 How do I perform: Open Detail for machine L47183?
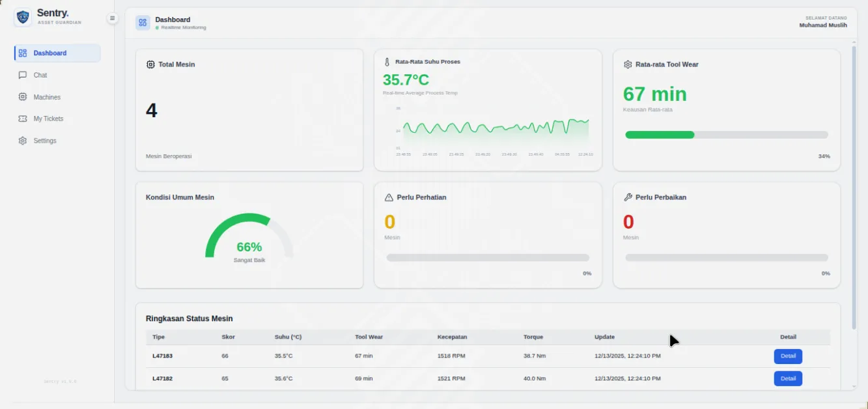[x=788, y=356]
